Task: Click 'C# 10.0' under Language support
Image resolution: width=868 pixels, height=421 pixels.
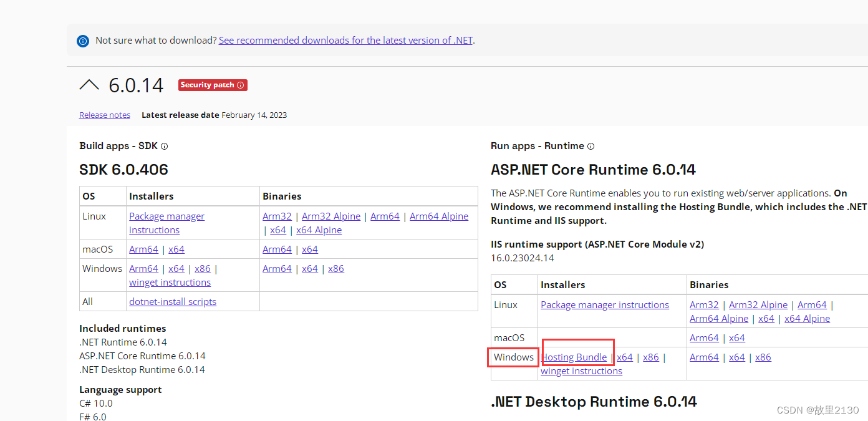Action: [x=96, y=403]
